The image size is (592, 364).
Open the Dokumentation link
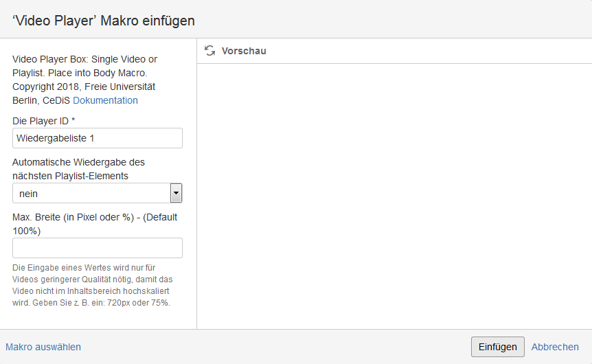click(105, 100)
